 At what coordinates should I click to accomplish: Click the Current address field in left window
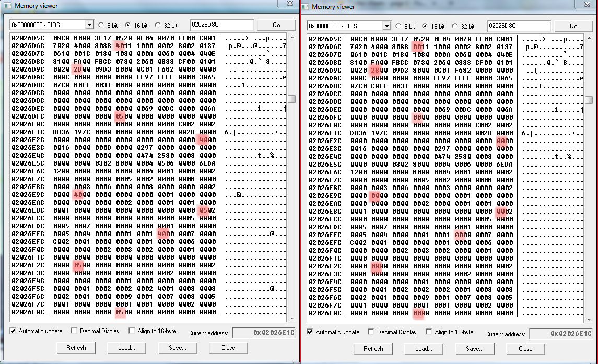(x=264, y=333)
